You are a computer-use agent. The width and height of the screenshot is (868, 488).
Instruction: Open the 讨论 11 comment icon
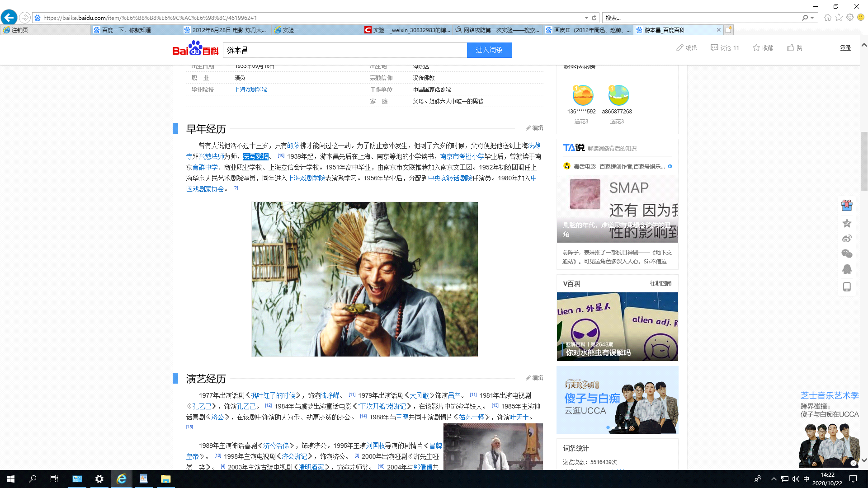click(714, 48)
